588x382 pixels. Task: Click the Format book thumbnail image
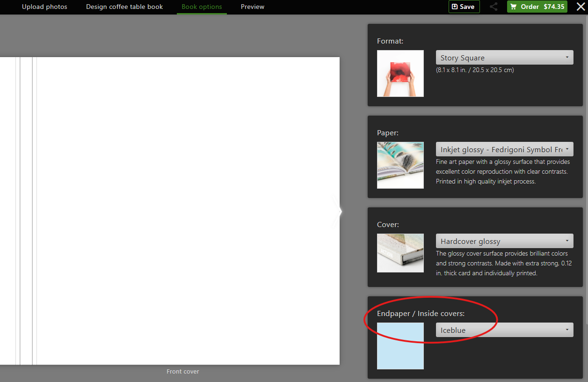pyautogui.click(x=400, y=73)
